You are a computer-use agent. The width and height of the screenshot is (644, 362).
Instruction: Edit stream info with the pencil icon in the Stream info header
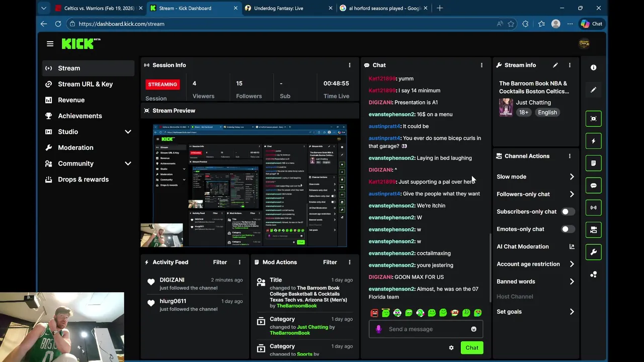(555, 65)
